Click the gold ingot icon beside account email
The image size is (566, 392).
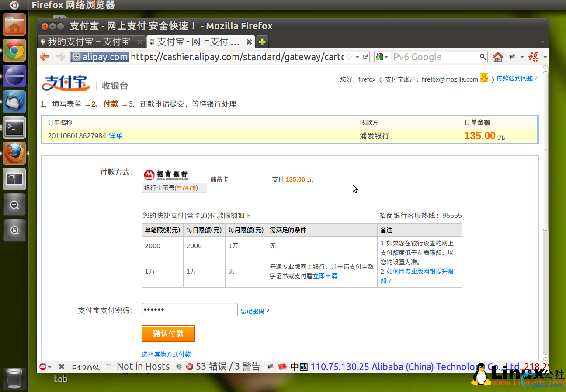point(484,78)
